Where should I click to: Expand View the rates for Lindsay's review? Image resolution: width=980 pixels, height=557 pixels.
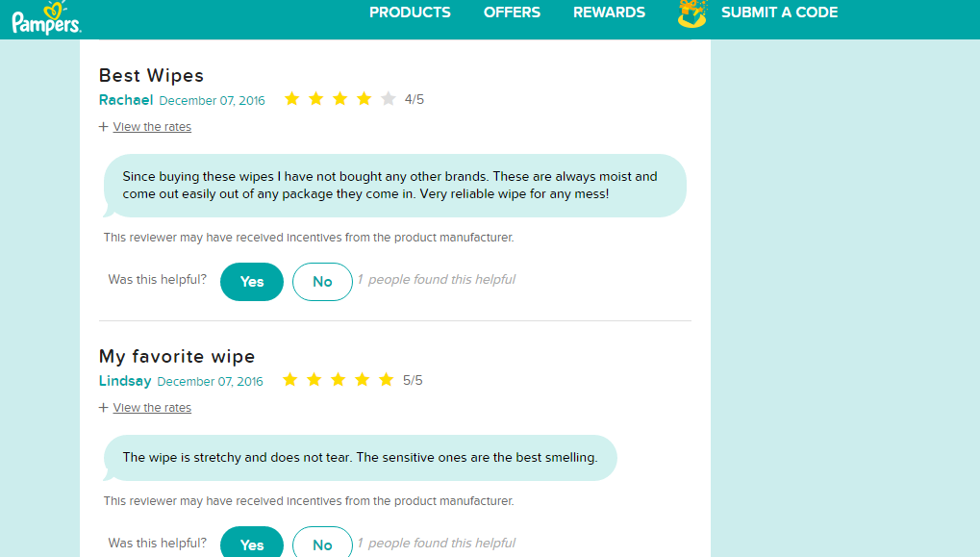click(152, 408)
